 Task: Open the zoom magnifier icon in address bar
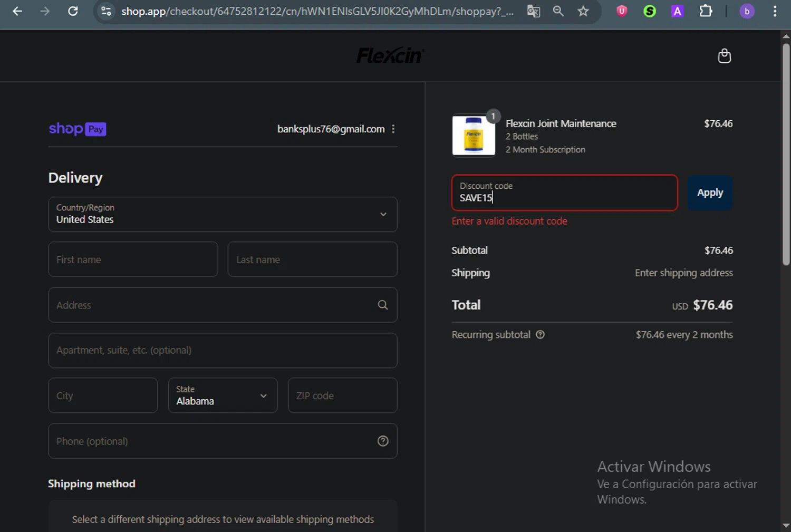[558, 11]
